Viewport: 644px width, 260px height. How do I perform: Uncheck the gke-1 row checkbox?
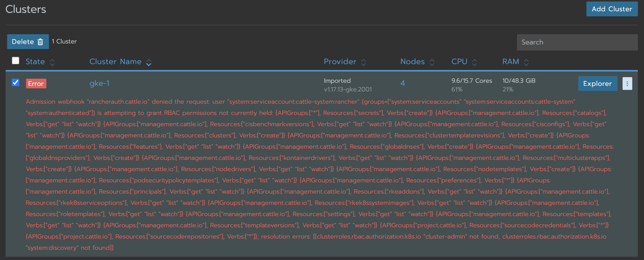pos(16,82)
